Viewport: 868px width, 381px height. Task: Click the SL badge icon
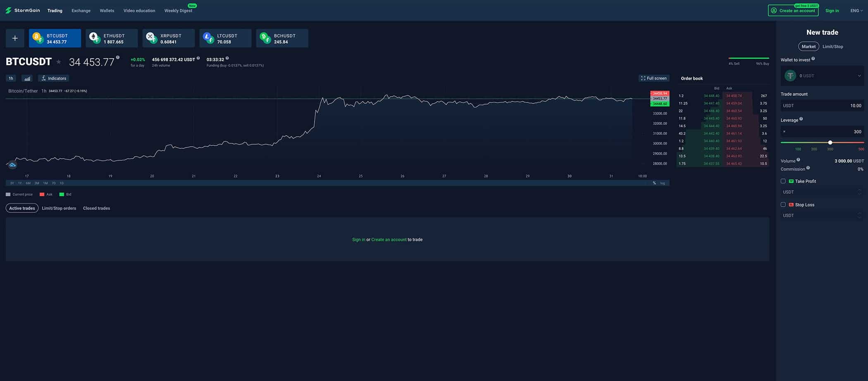pyautogui.click(x=791, y=205)
